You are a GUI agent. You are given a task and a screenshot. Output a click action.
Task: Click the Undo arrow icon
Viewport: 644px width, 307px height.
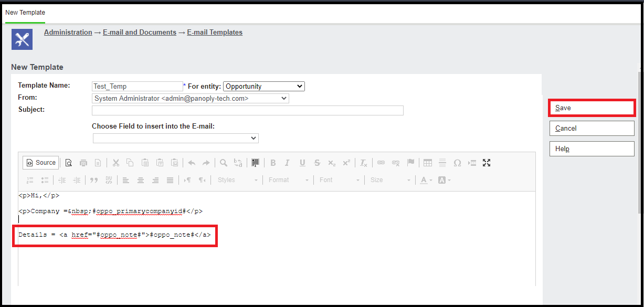192,163
